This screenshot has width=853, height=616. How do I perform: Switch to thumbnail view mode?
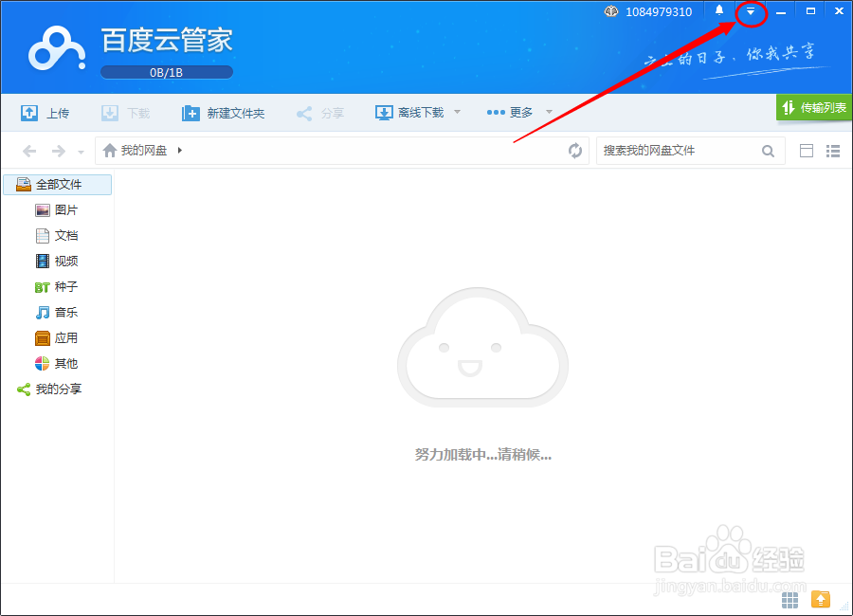[807, 151]
